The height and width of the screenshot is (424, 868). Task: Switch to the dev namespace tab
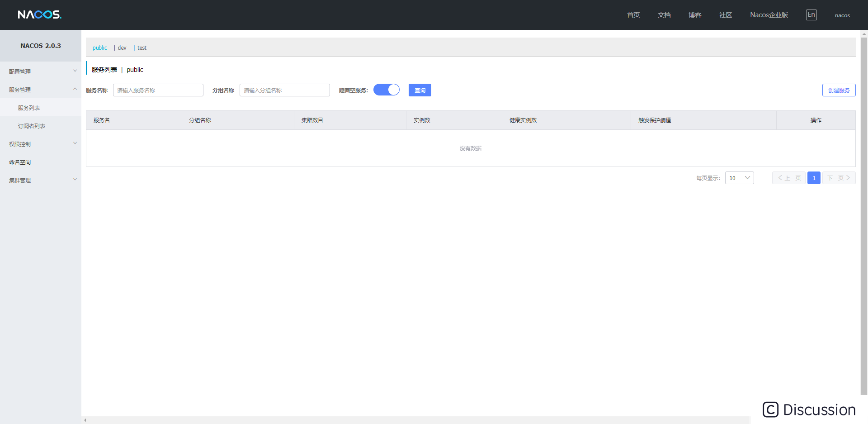tap(122, 48)
